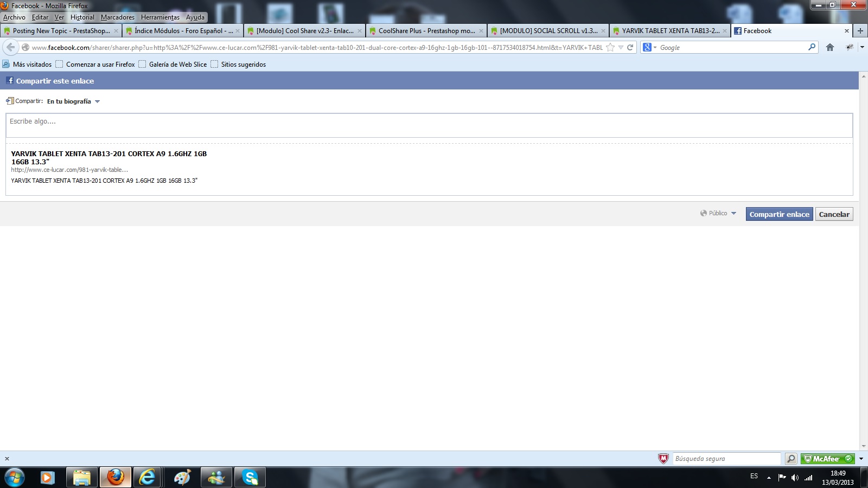Image resolution: width=868 pixels, height=488 pixels.
Task: Open Comenzar a usar Firefox bookmark
Action: [95, 65]
